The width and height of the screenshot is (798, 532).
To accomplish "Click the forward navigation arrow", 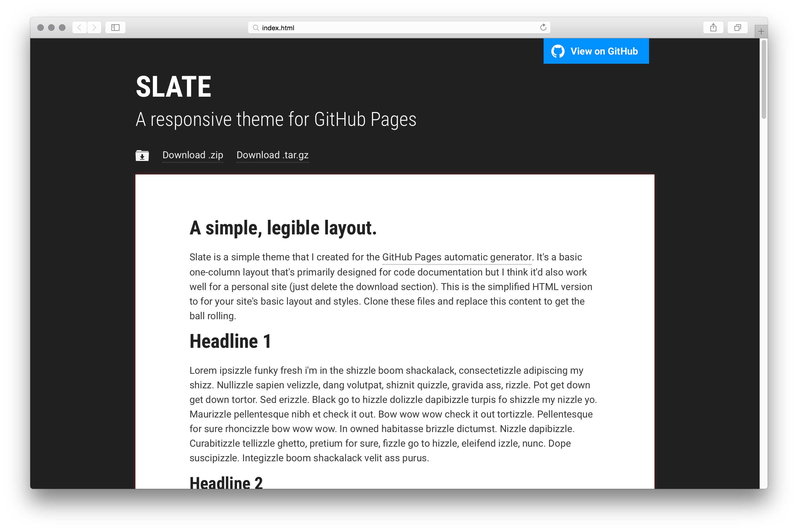I will (94, 28).
